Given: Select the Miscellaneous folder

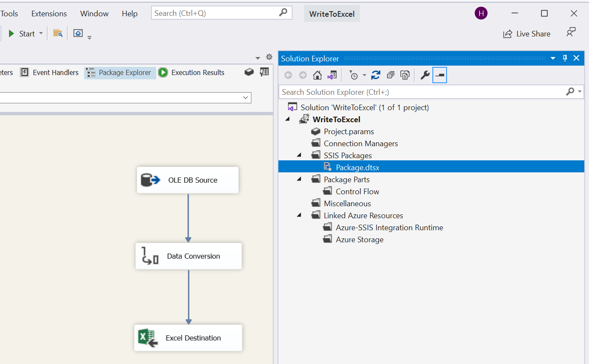Looking at the screenshot, I should (347, 204).
